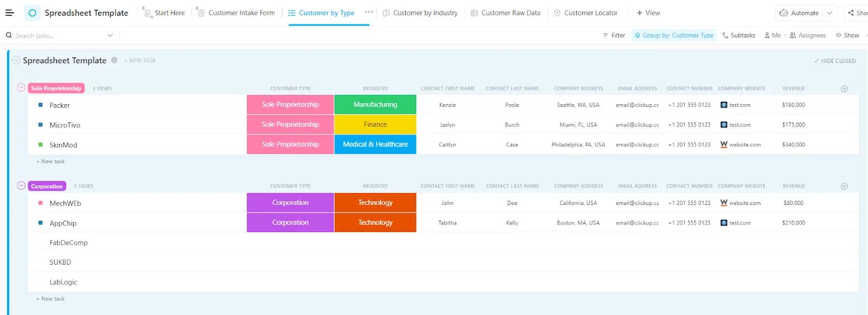The height and width of the screenshot is (315, 868).
Task: Expand the search tasks dropdown chevron
Action: [x=110, y=35]
